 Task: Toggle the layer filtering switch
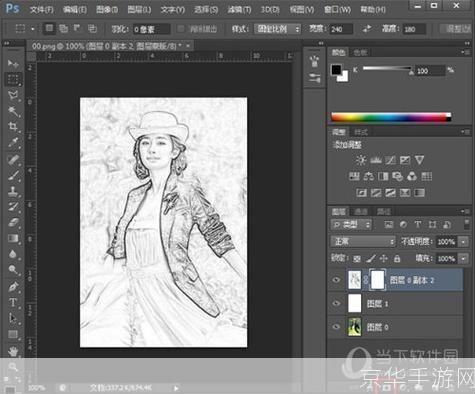pos(467,224)
